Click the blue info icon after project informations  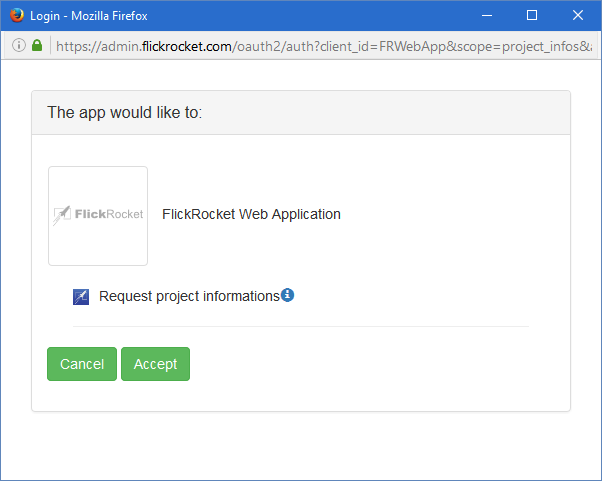click(x=288, y=295)
